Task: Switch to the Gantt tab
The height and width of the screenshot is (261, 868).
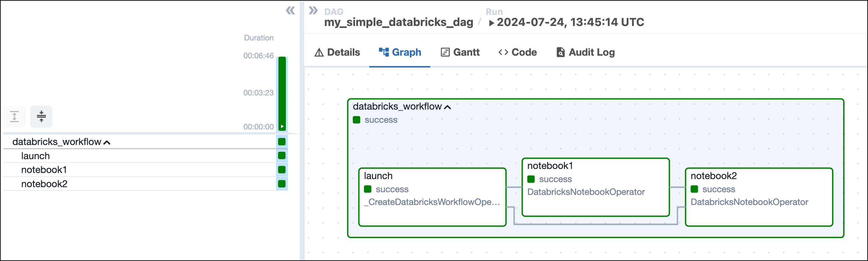Action: [460, 52]
